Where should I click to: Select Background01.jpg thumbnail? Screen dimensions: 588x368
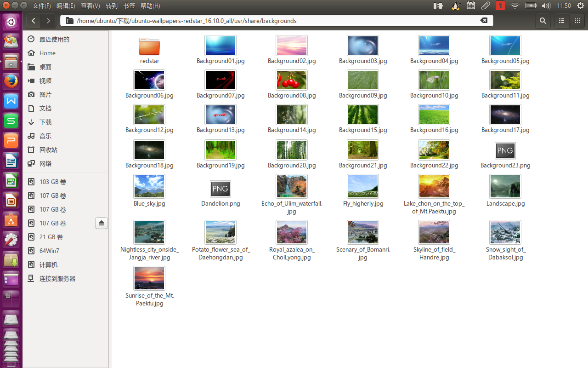220,46
